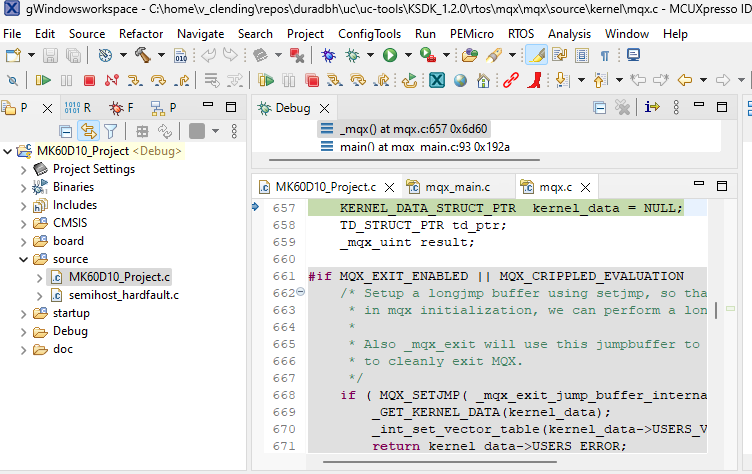Viewport: 752px width, 474px height.
Task: Click the Save disk icon
Action: (x=50, y=55)
